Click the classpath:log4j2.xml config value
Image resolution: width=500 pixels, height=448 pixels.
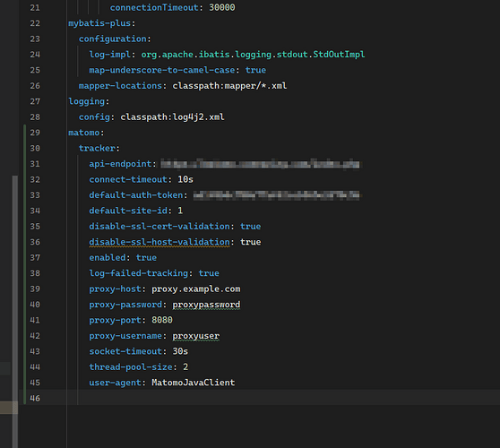(172, 117)
